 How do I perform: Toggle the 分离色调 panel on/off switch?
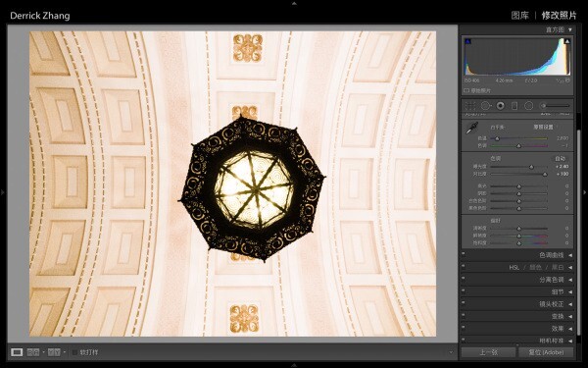[x=464, y=278]
